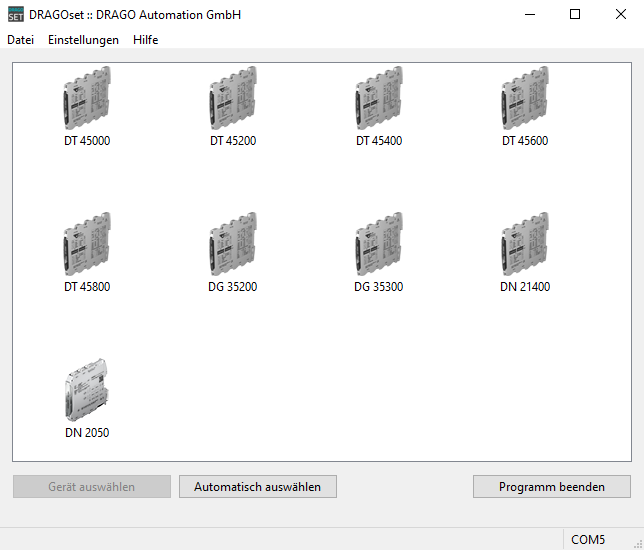
Task: Select the DT 45800 device icon
Action: (87, 244)
